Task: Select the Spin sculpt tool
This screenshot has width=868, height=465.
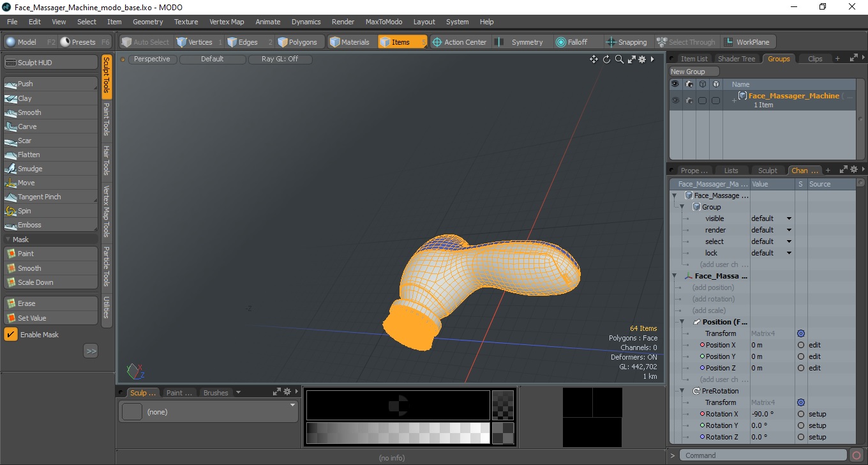Action: (50, 211)
